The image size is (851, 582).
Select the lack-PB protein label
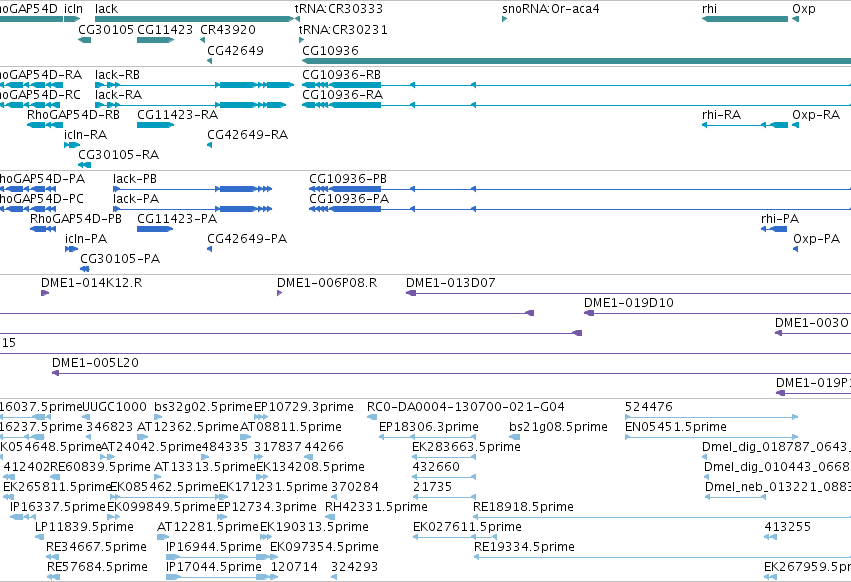tap(135, 179)
